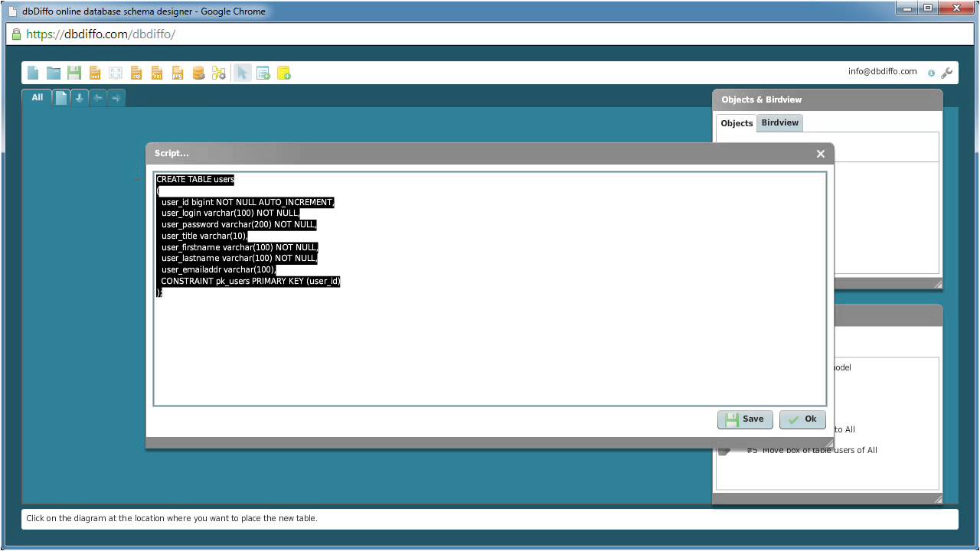This screenshot has width=980, height=551.
Task: Click the first SQL script export icon
Action: (136, 73)
